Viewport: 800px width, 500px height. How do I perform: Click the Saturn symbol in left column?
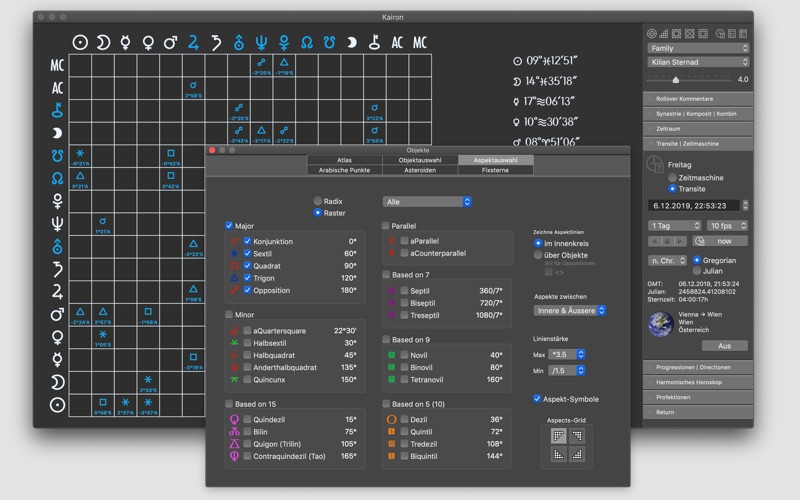tap(57, 269)
